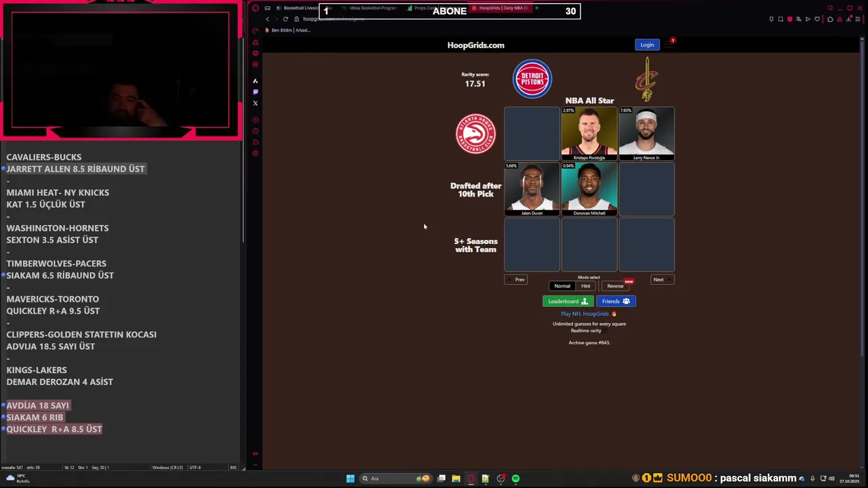Go forward with the browser forward arrow
The height and width of the screenshot is (488, 868).
pos(276,19)
